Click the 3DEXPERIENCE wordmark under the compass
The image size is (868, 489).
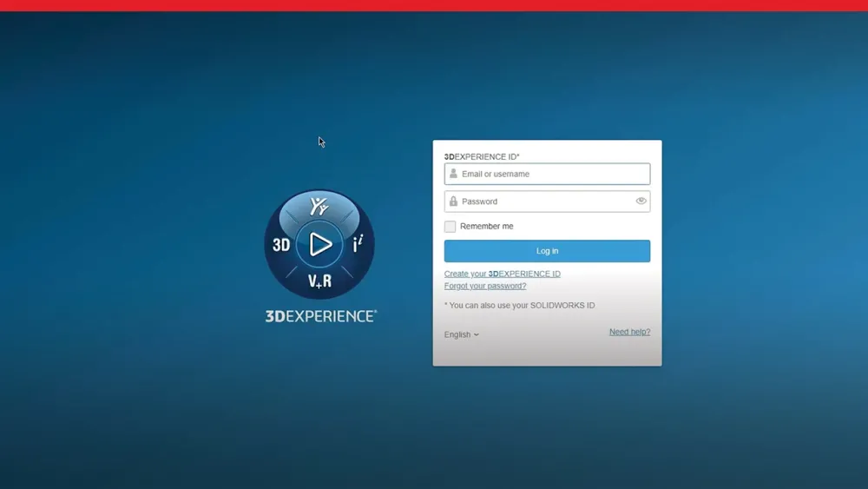point(321,316)
